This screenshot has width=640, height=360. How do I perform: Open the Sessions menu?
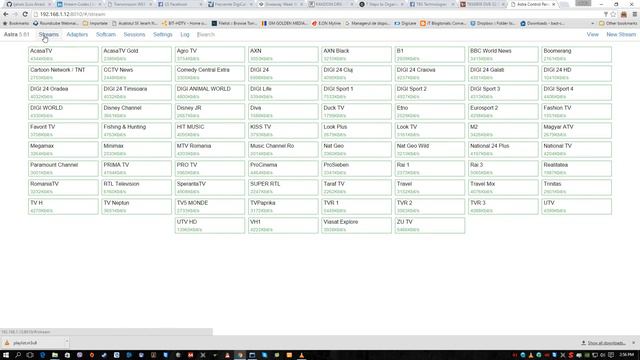[x=134, y=34]
